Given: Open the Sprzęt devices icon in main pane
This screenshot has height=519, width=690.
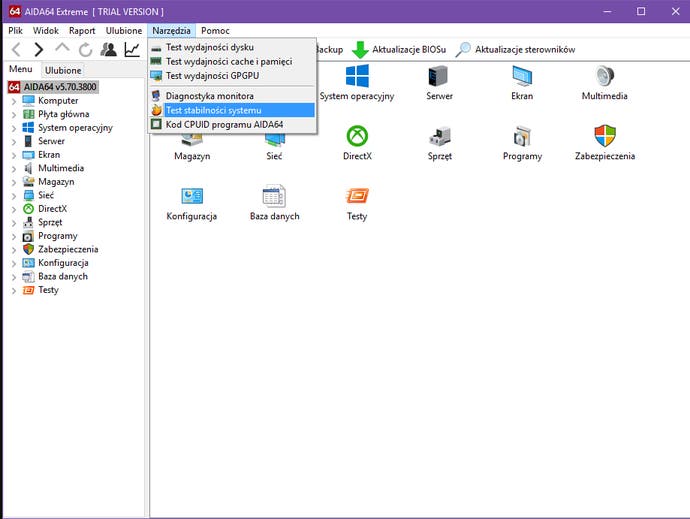Looking at the screenshot, I should tap(440, 136).
